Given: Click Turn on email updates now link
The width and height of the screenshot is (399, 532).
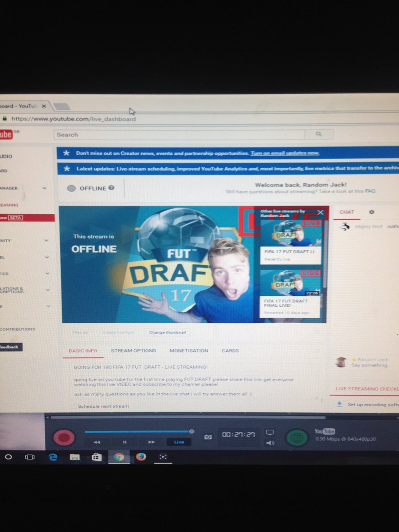Looking at the screenshot, I should tap(285, 153).
